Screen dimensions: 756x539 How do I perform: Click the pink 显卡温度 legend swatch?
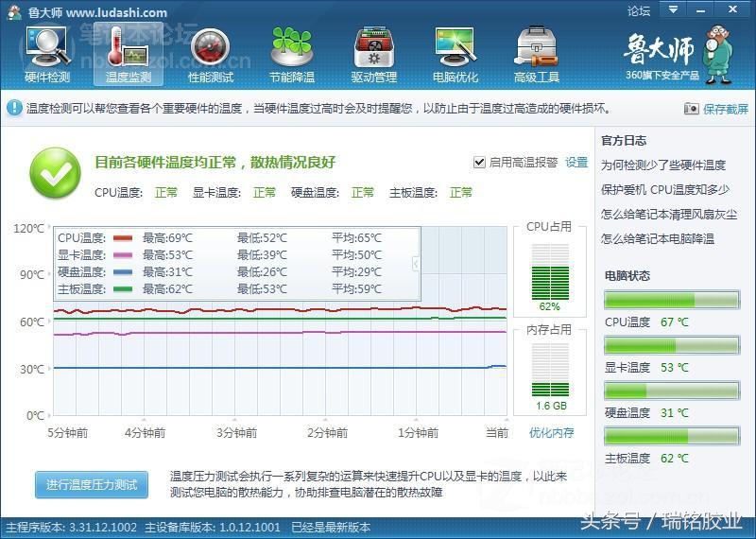(x=123, y=254)
